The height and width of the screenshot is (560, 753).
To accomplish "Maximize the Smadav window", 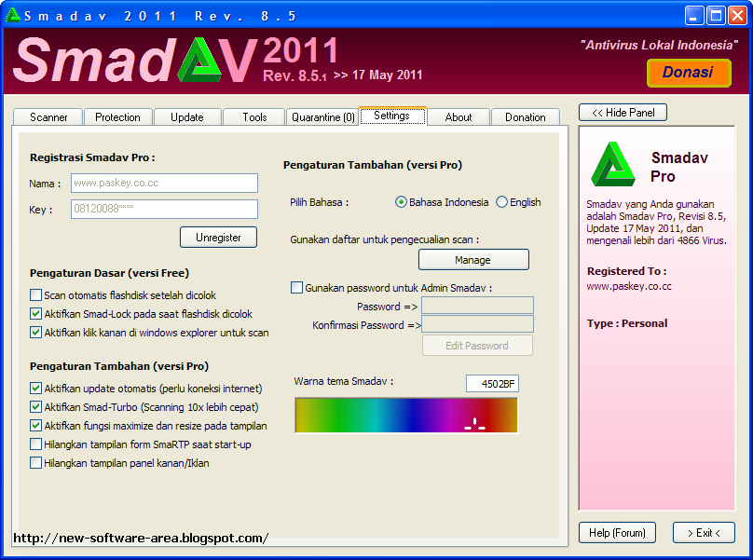I will [716, 15].
